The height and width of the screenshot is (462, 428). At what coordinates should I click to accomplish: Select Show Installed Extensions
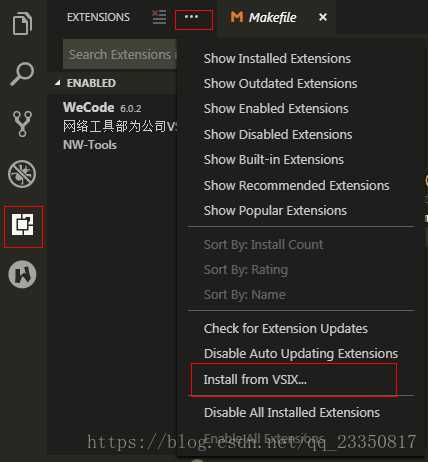pyautogui.click(x=277, y=59)
